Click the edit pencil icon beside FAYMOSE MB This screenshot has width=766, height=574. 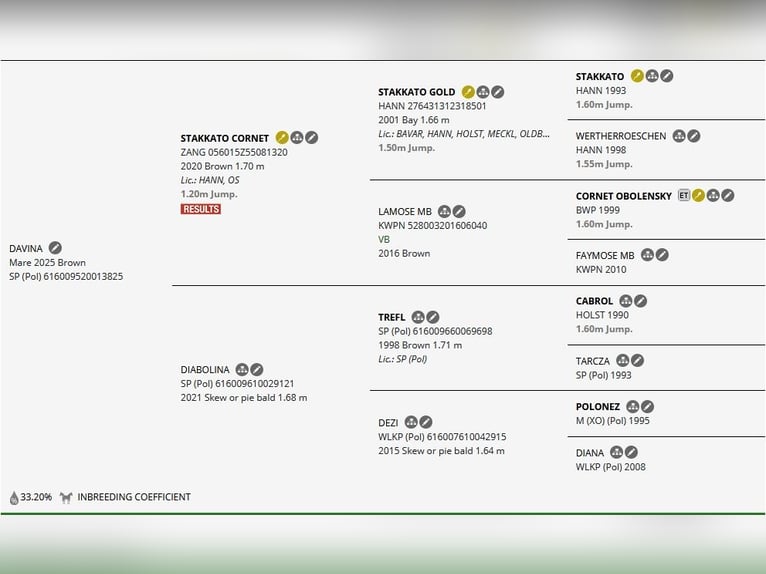(662, 255)
